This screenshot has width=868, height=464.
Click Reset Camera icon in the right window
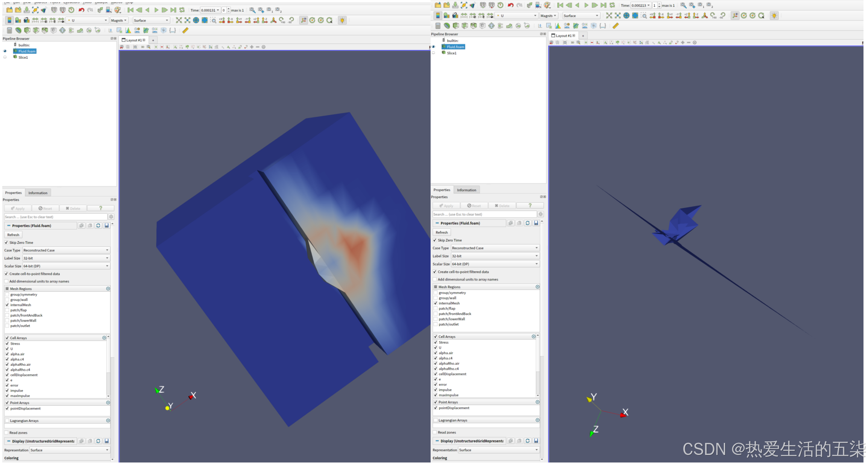(609, 15)
